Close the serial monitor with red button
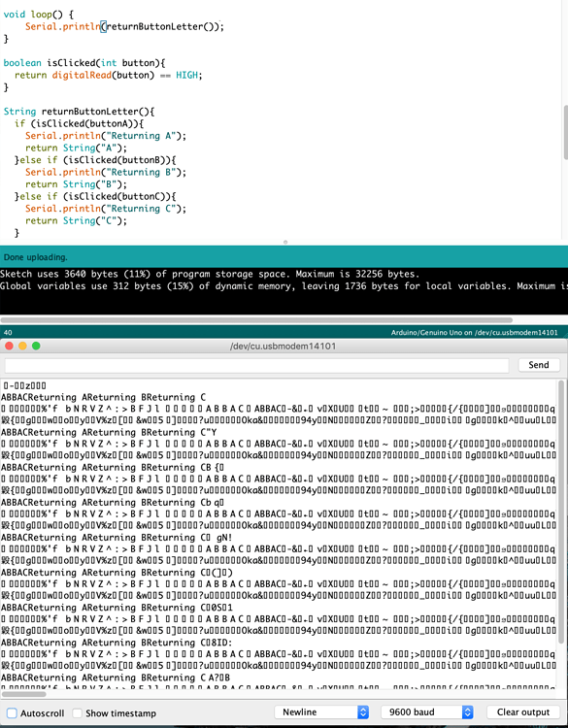The image size is (568, 728). point(10,347)
